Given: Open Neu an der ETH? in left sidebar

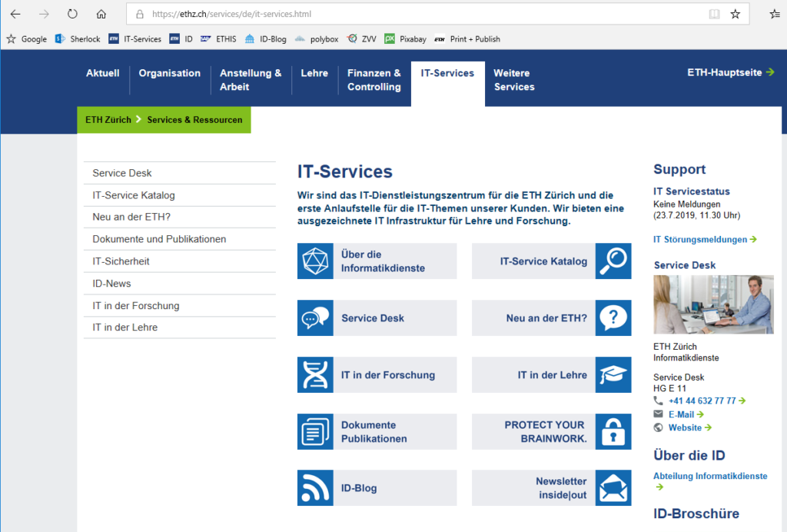Looking at the screenshot, I should pyautogui.click(x=180, y=218).
